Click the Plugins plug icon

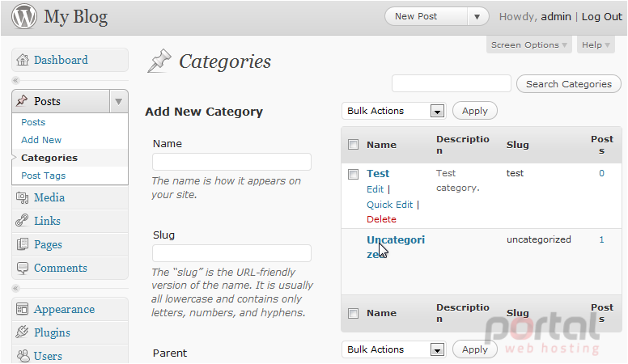pyautogui.click(x=22, y=332)
